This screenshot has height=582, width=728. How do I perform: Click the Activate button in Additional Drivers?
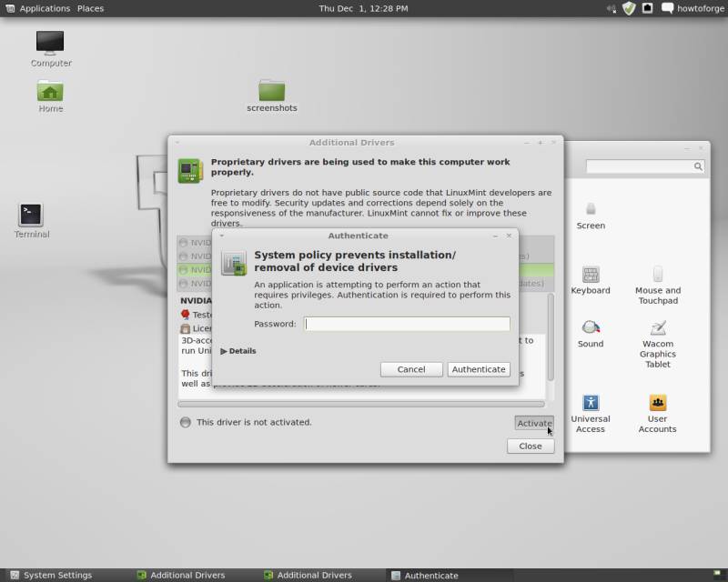pos(534,423)
